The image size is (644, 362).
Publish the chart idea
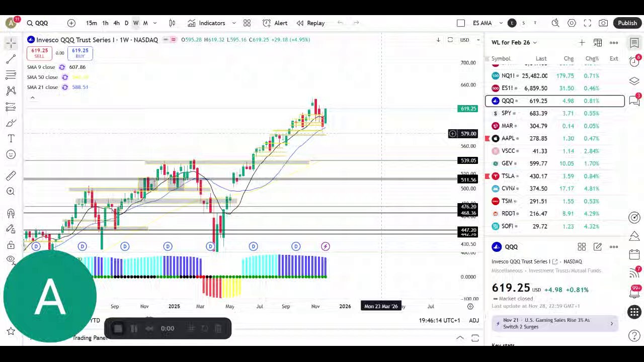[627, 23]
